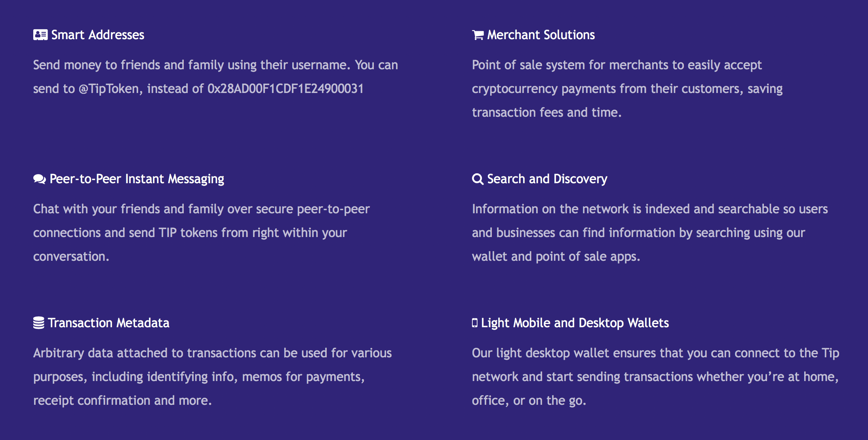Click the chat bubbles icon for Instant Messaging
Viewport: 868px width, 440px height.
[40, 179]
